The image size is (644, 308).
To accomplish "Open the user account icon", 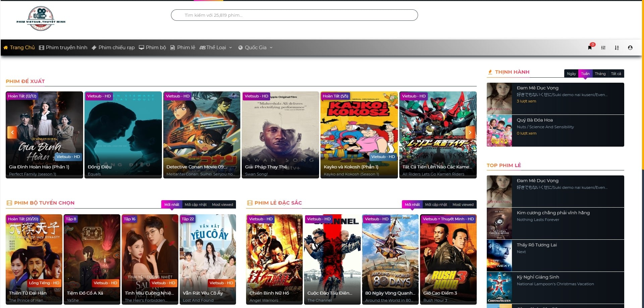I will coord(630,48).
